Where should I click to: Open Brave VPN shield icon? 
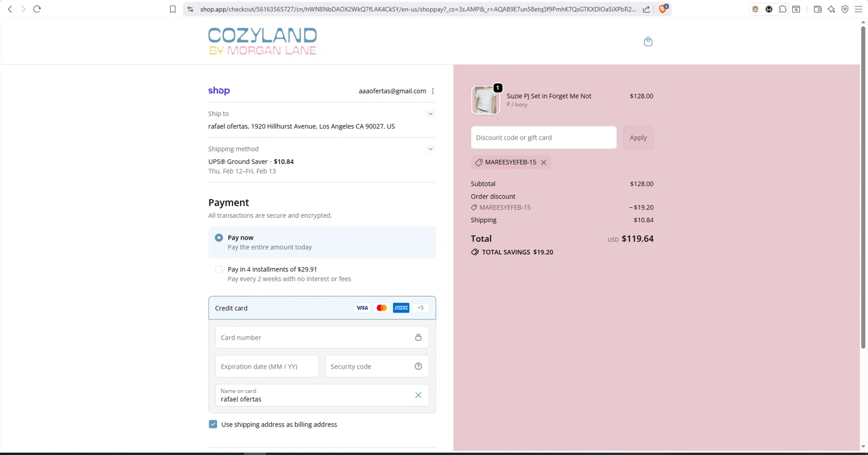tap(845, 9)
